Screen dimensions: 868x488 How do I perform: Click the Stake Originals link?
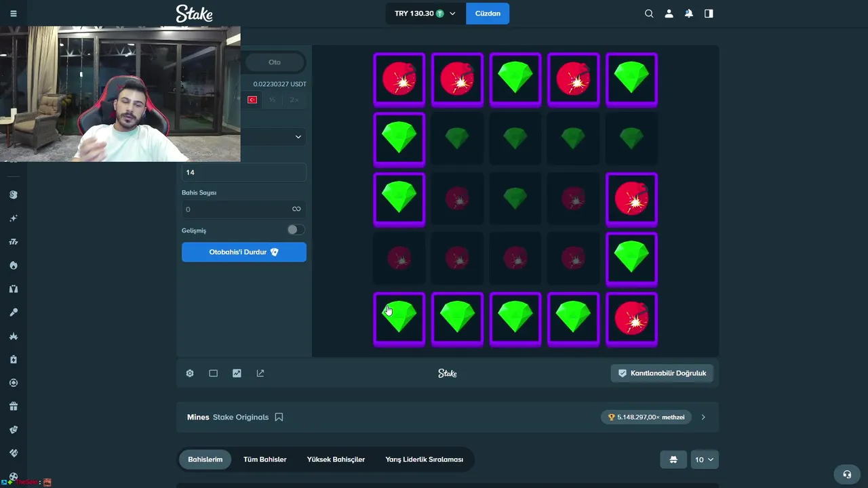point(241,417)
